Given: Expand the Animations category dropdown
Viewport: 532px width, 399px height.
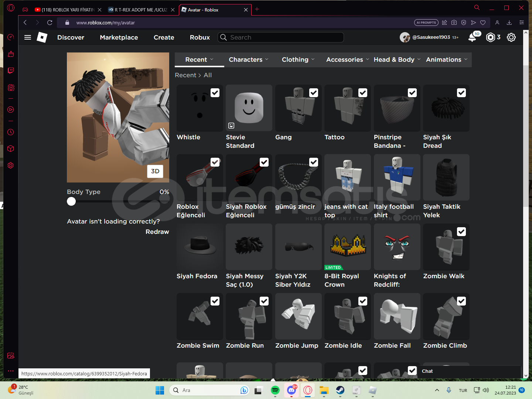Looking at the screenshot, I should 447,59.
